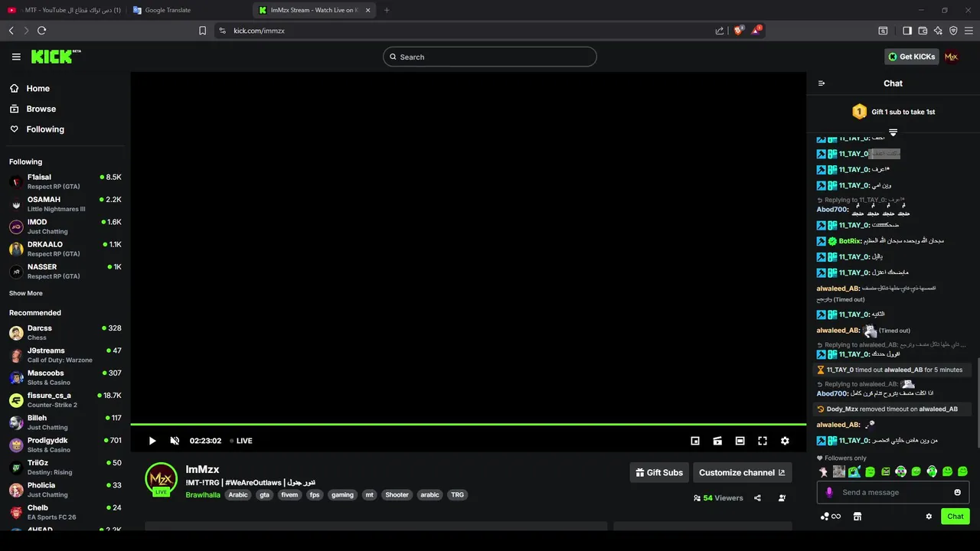The width and height of the screenshot is (980, 551).
Task: Select the gta tag
Action: click(x=264, y=495)
